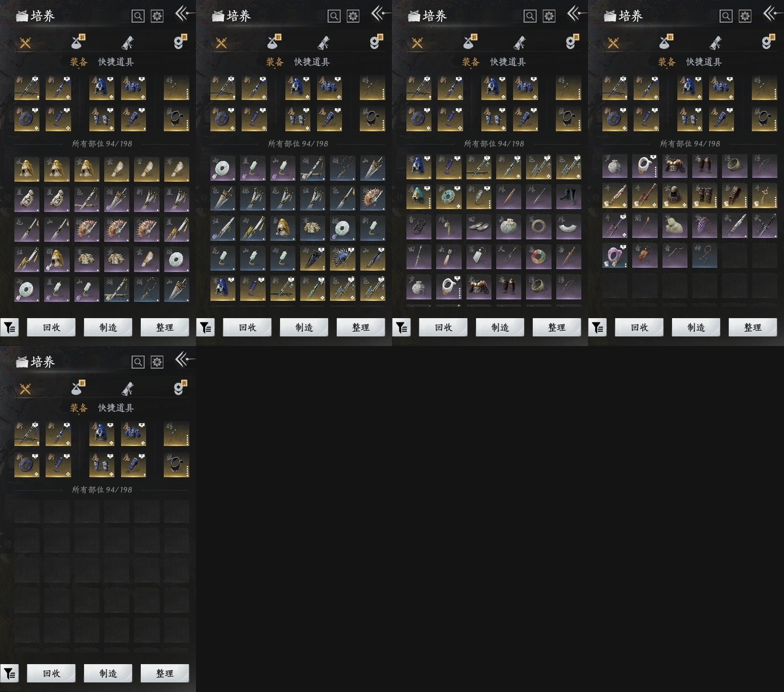Select the teal helmet in the inventory

tap(418, 197)
